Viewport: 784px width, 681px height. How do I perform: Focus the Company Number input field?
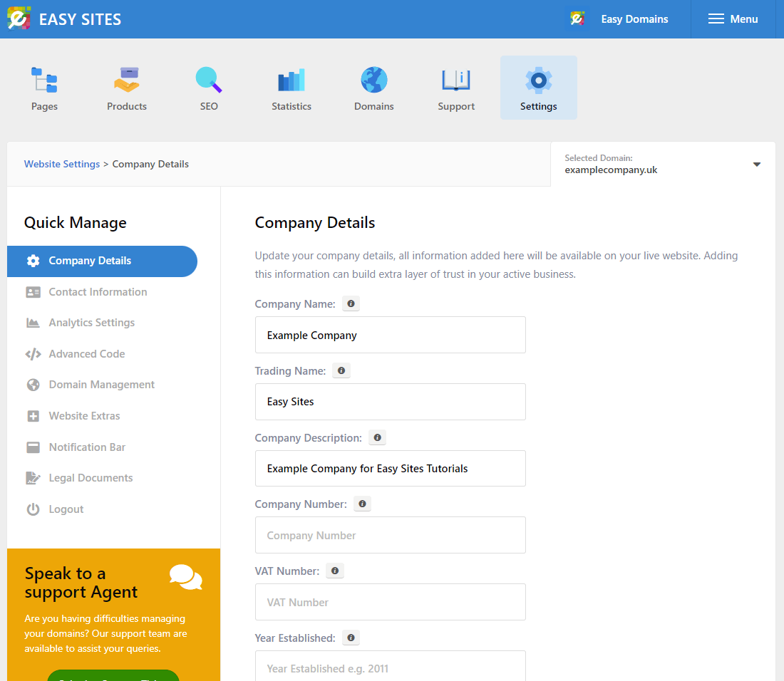click(x=390, y=535)
